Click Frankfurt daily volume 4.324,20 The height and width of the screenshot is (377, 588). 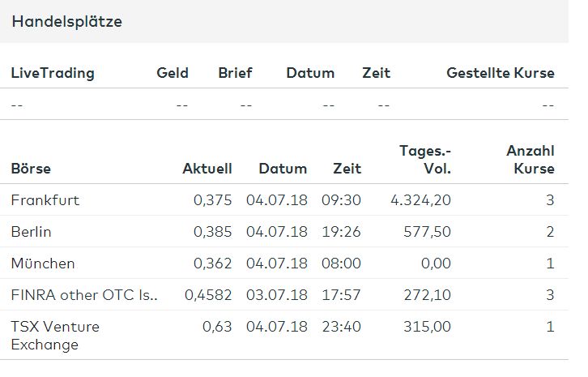point(419,200)
